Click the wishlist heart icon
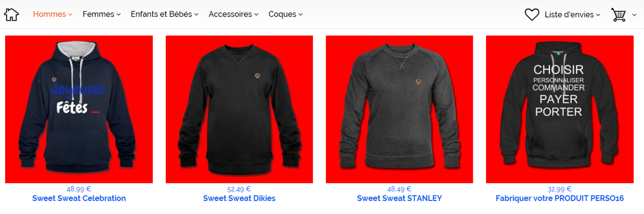The height and width of the screenshot is (214, 644). pos(532,15)
